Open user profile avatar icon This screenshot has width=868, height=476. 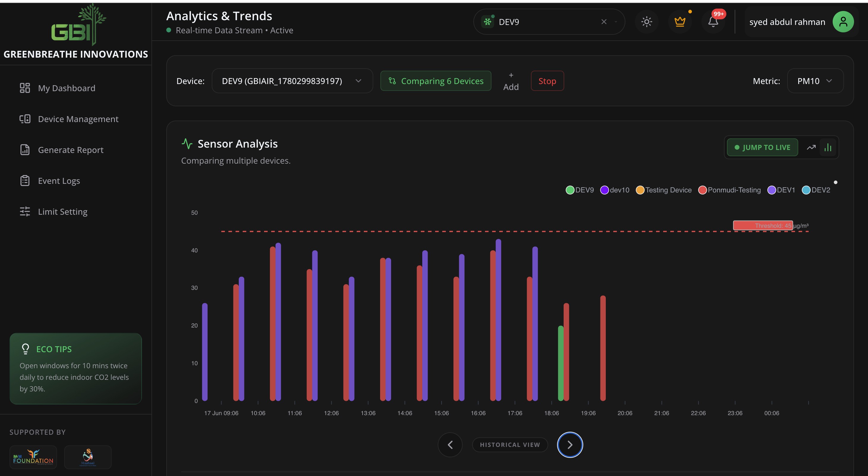(x=843, y=22)
